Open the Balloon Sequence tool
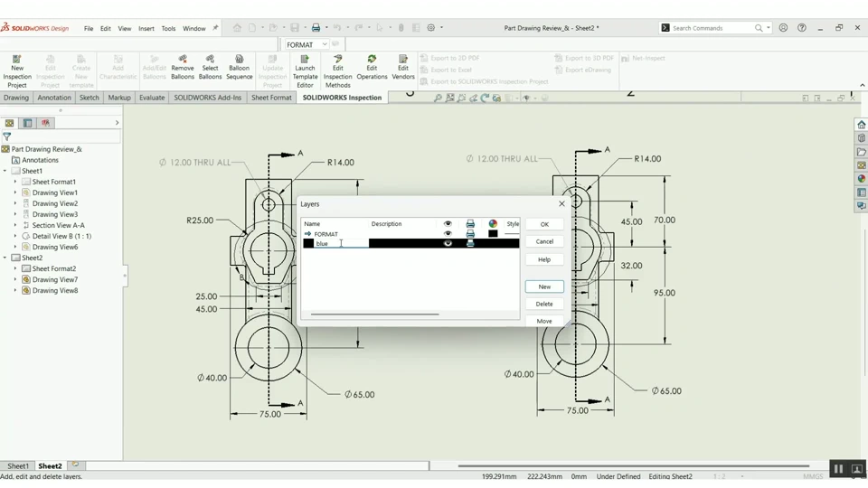The image size is (868, 488). (239, 68)
